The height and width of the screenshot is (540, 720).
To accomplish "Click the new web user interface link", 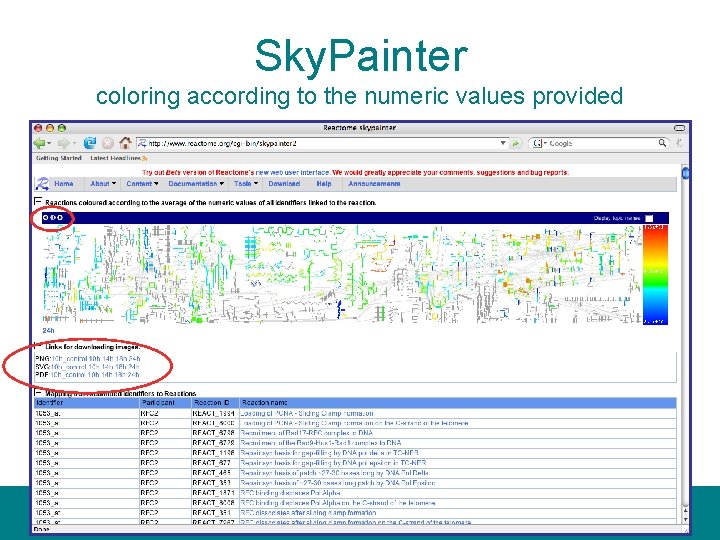I will tap(292, 173).
